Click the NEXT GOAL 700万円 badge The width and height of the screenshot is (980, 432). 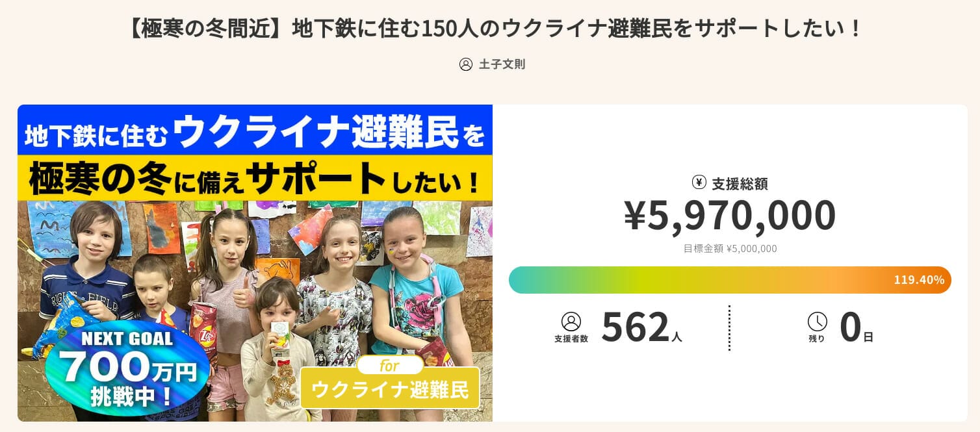(127, 367)
